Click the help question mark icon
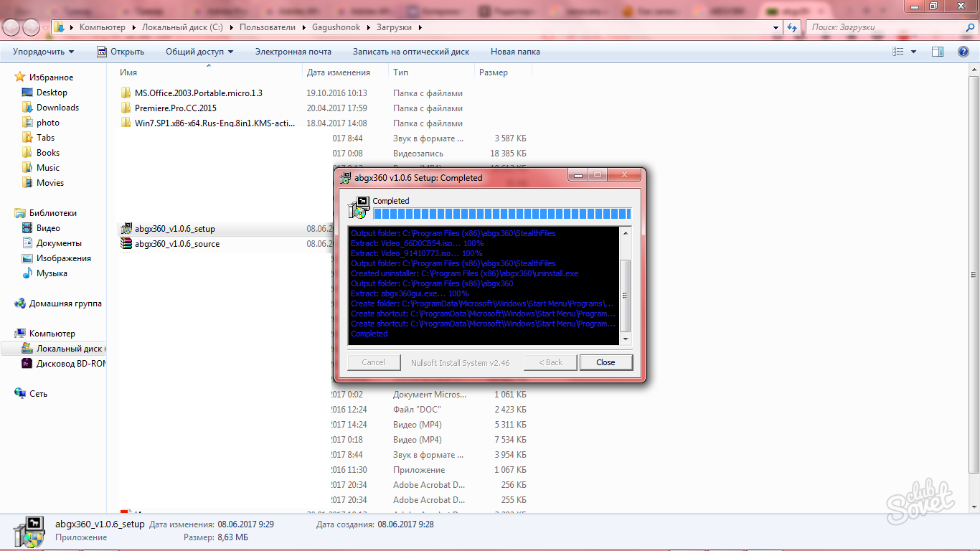Image resolution: width=980 pixels, height=551 pixels. tap(963, 52)
